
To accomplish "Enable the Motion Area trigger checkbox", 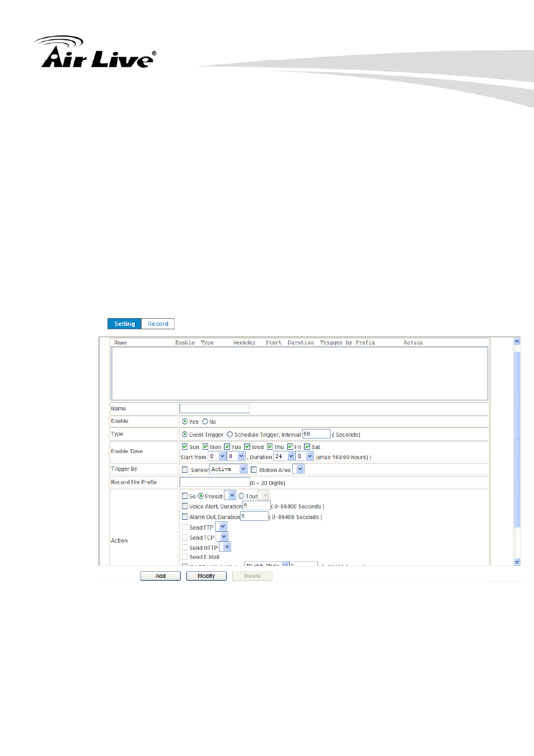I will click(x=254, y=470).
